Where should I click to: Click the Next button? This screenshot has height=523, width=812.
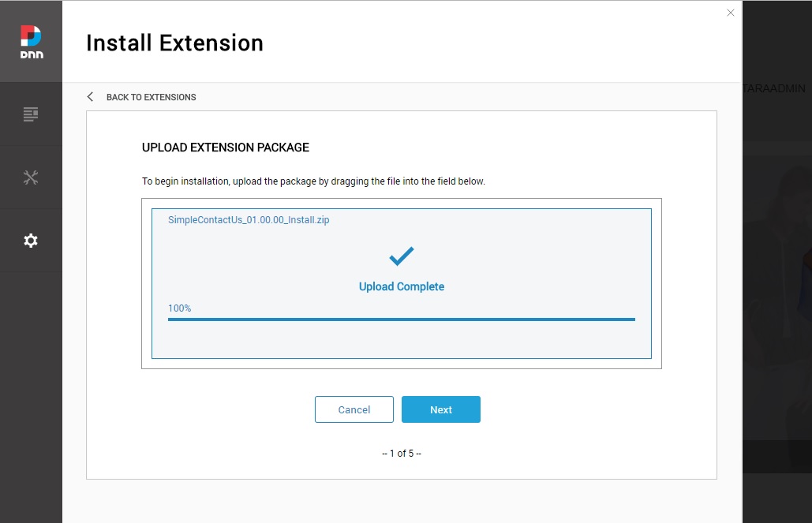pos(440,409)
